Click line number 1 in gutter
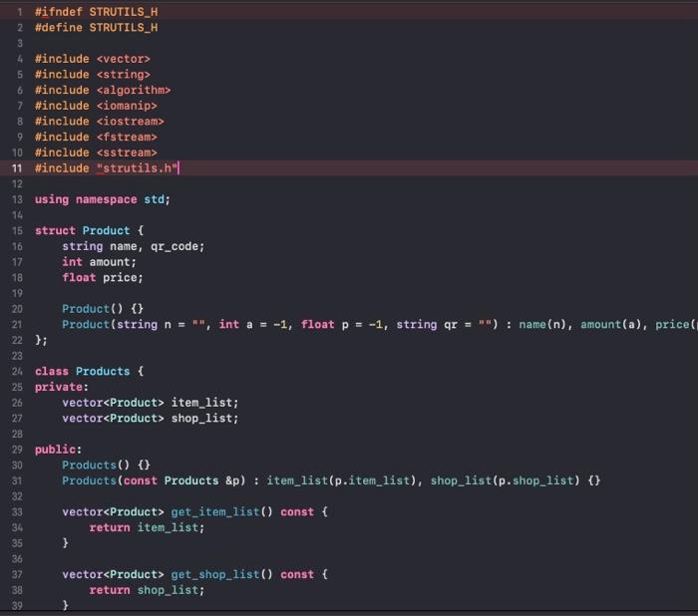The image size is (698, 616). [x=19, y=12]
